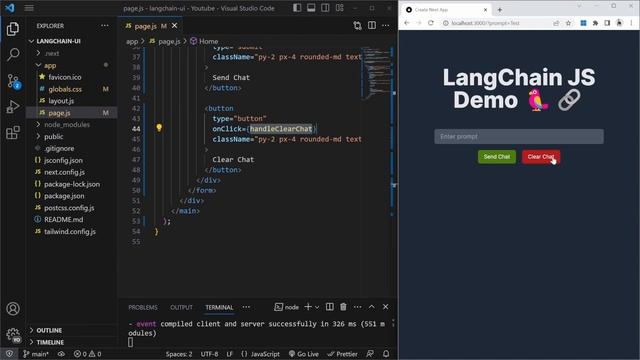Open browser extensions puzzle icon
640x360 pixels.
(595, 23)
